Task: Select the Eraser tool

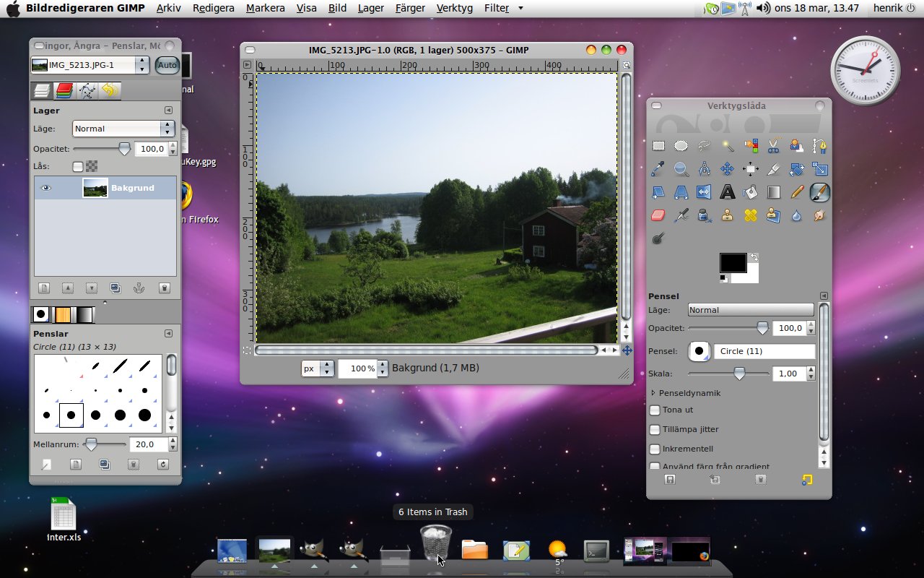Action: tap(658, 215)
